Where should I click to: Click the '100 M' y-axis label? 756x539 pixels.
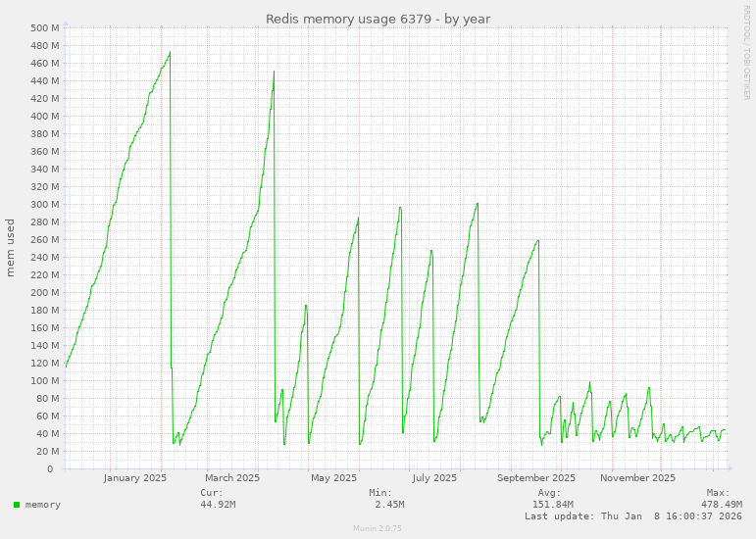click(x=45, y=380)
